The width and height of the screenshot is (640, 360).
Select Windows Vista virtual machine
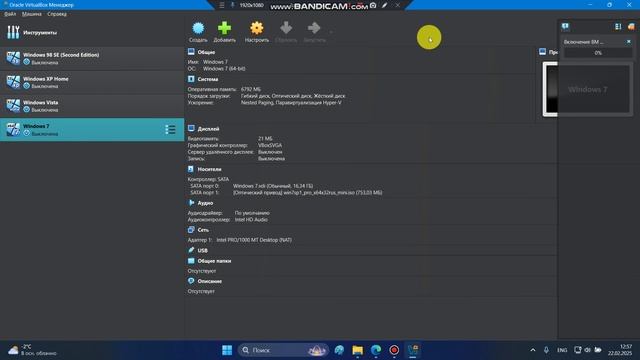point(92,106)
